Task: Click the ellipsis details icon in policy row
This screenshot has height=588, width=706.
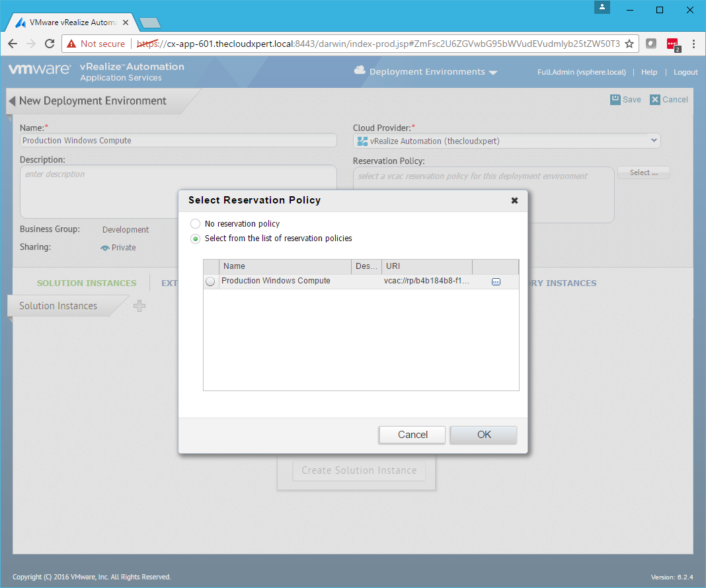Action: point(496,281)
